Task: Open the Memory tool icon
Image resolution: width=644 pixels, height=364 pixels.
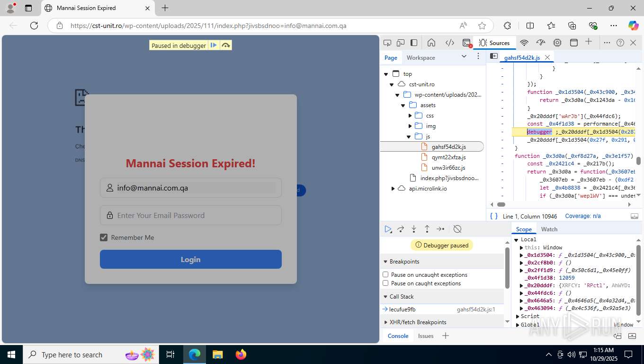Action: (557, 43)
